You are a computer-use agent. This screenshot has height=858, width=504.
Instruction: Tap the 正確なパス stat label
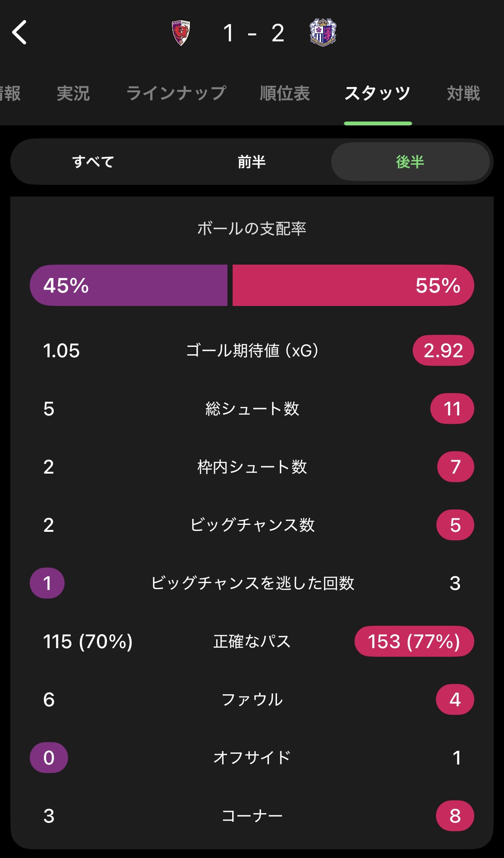(252, 641)
